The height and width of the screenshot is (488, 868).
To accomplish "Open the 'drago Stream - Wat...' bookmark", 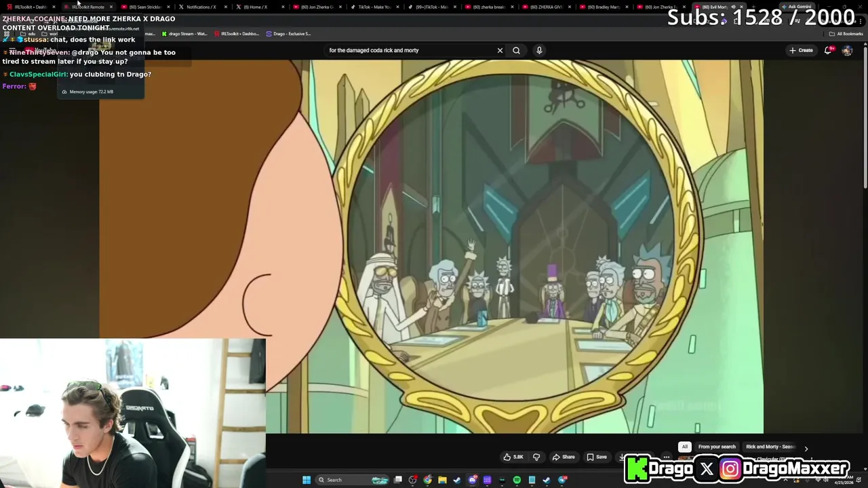I will (x=184, y=33).
